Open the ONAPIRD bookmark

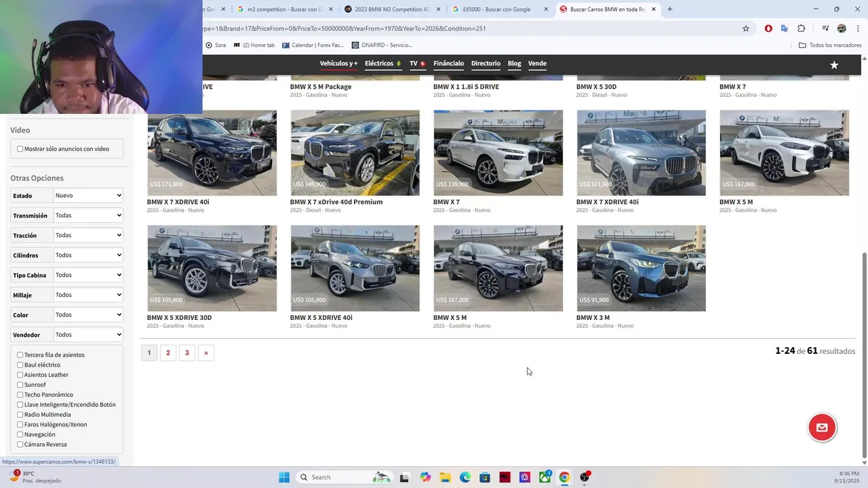click(x=382, y=45)
